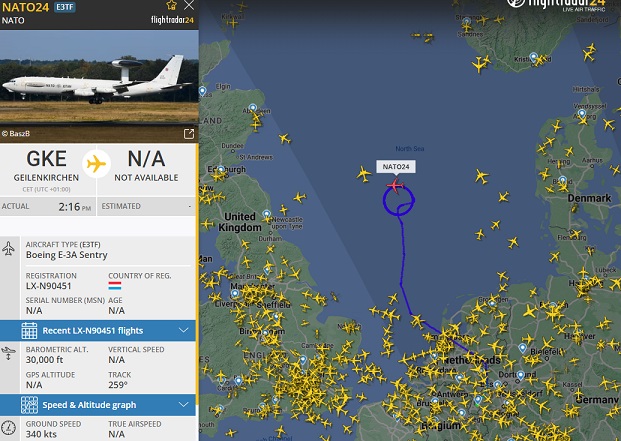Click the calendar icon beside Recent flights
Screen dimensions: 621x441
tap(29, 331)
